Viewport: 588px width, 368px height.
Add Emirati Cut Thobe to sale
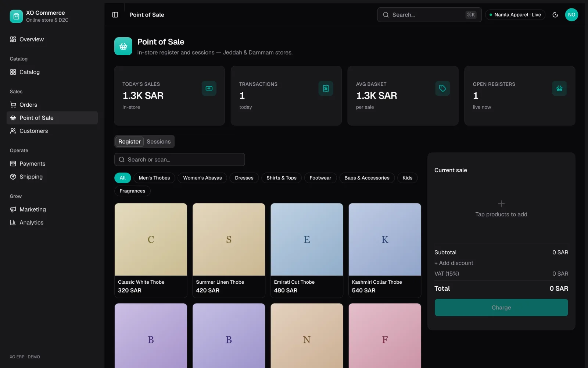pos(307,250)
